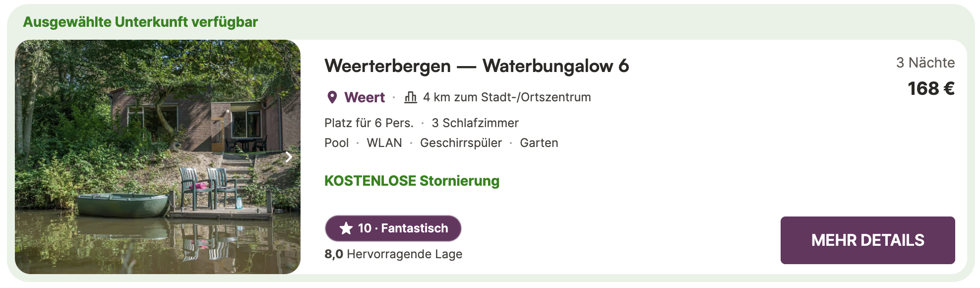The image size is (980, 288).
Task: Click the KOSTENLOSE Stornierung label
Action: (412, 181)
